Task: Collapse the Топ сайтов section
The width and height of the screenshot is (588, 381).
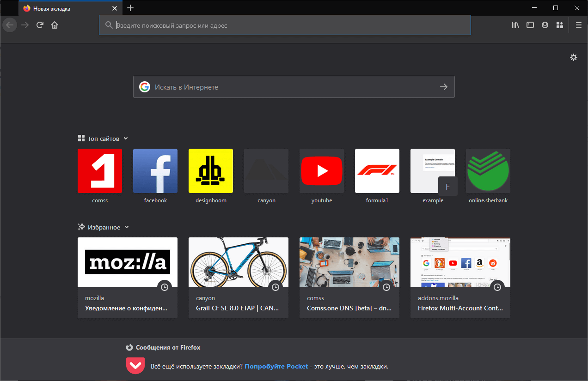Action: 127,138
